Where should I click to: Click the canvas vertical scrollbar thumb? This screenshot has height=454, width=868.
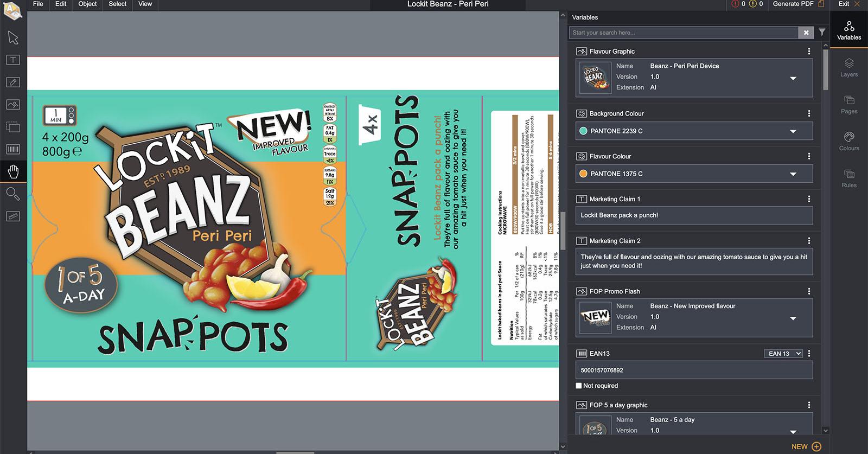point(563,231)
